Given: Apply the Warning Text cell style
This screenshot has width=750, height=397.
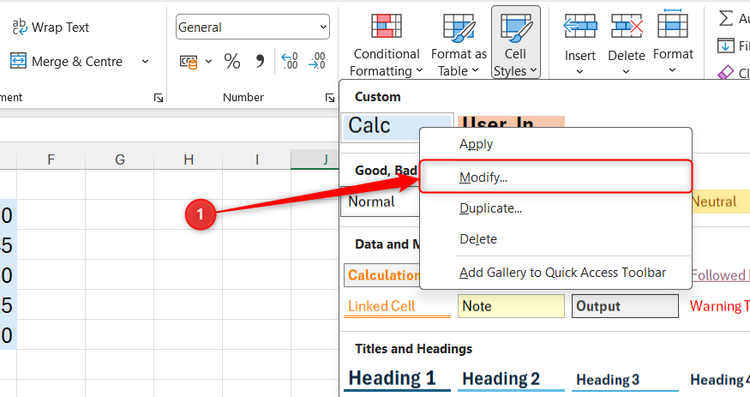Looking at the screenshot, I should (x=719, y=306).
